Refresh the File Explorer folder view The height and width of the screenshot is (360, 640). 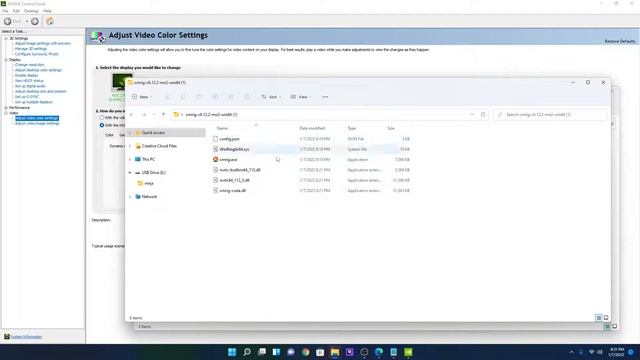click(483, 115)
